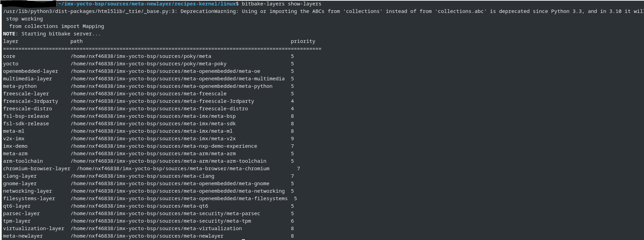Screen dimensions: 644x240
Task: Click the path ending in poky/meta-poky
Action: tap(148, 64)
